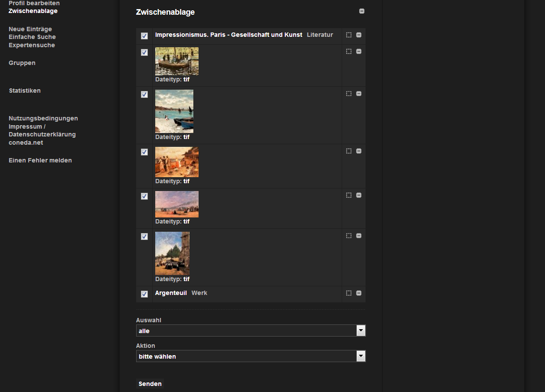This screenshot has width=545, height=392.
Task: Collapse the Zwischenablage panel with the minus icon
Action: (362, 11)
